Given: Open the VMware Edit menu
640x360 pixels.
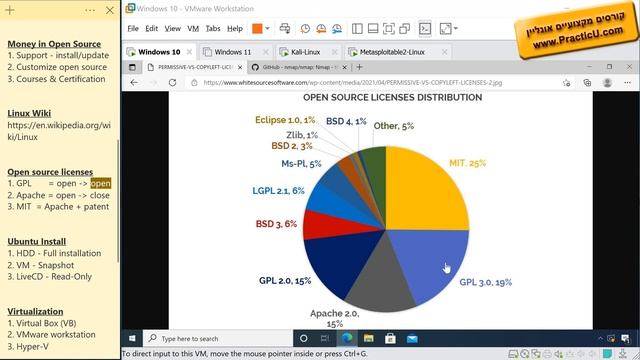Looking at the screenshot, I should point(151,29).
